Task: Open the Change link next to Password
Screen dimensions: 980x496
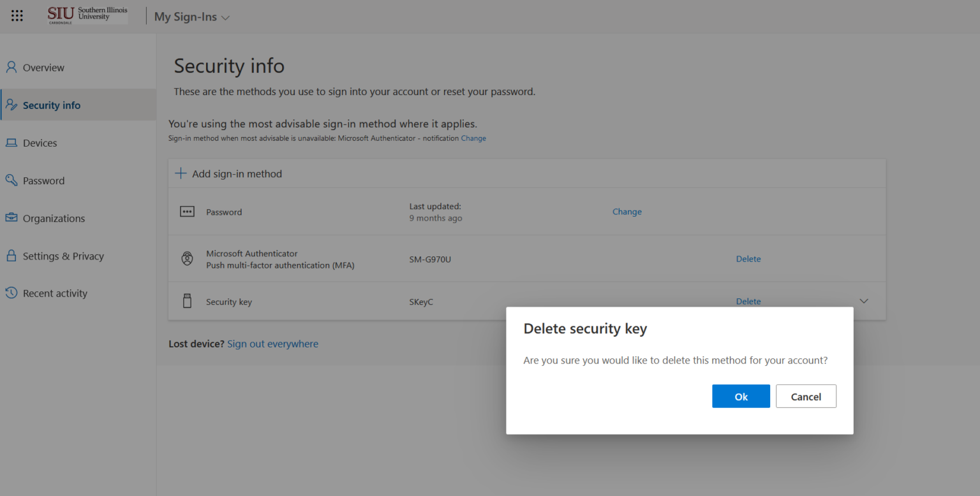Action: [627, 211]
